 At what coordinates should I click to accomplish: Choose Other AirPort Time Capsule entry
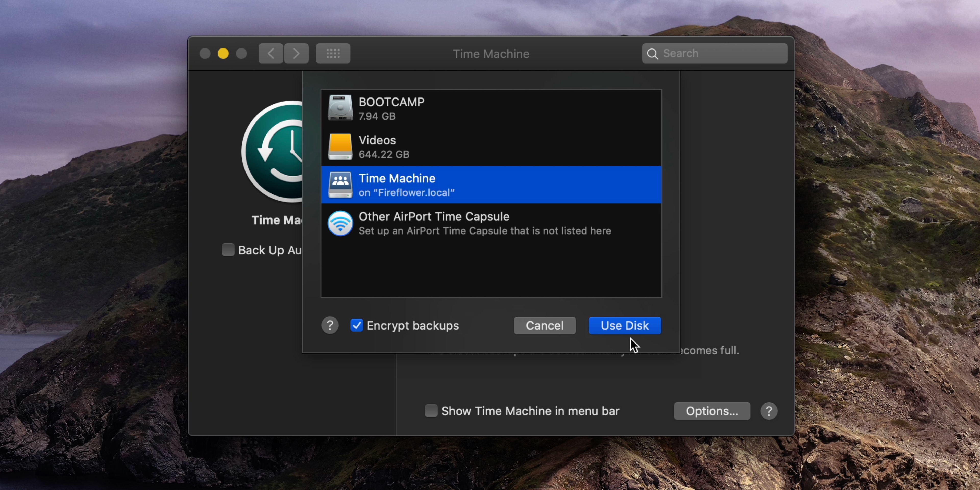tap(491, 223)
